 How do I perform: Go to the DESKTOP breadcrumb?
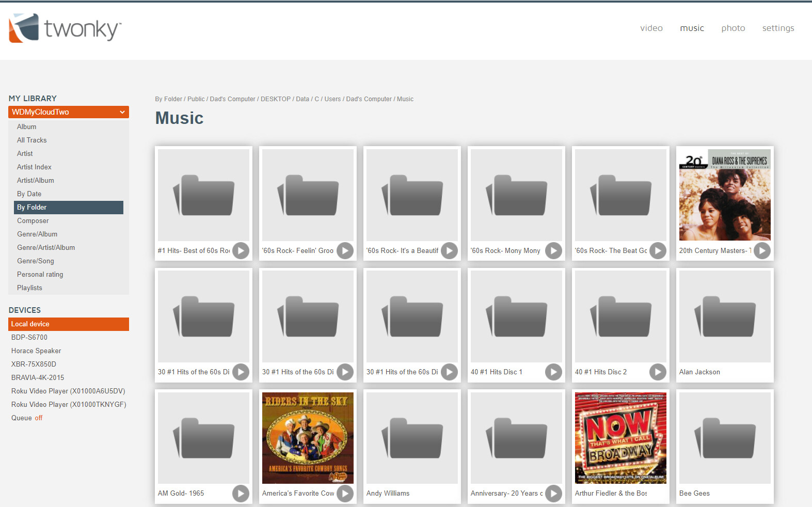click(276, 99)
